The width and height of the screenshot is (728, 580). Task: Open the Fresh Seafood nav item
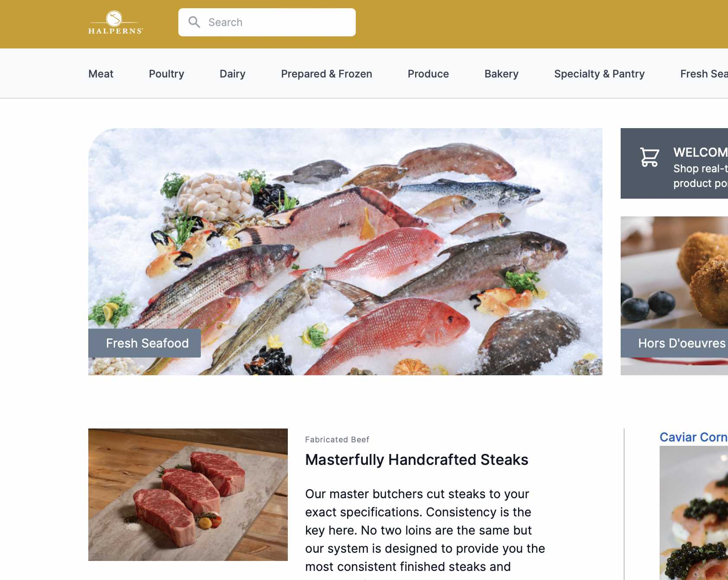(704, 74)
